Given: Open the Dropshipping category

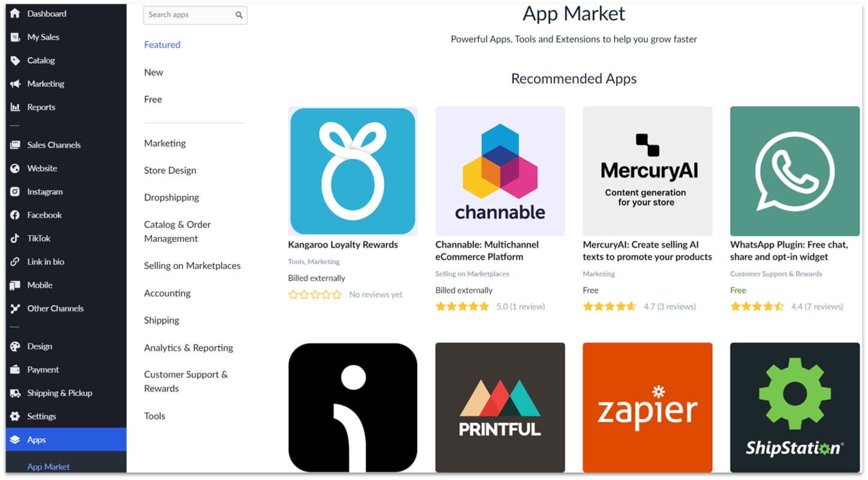Looking at the screenshot, I should (171, 197).
